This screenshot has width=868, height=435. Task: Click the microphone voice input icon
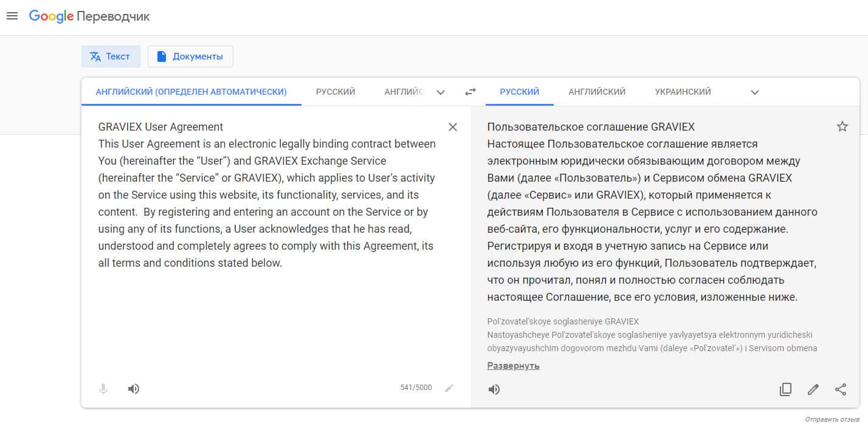(103, 389)
